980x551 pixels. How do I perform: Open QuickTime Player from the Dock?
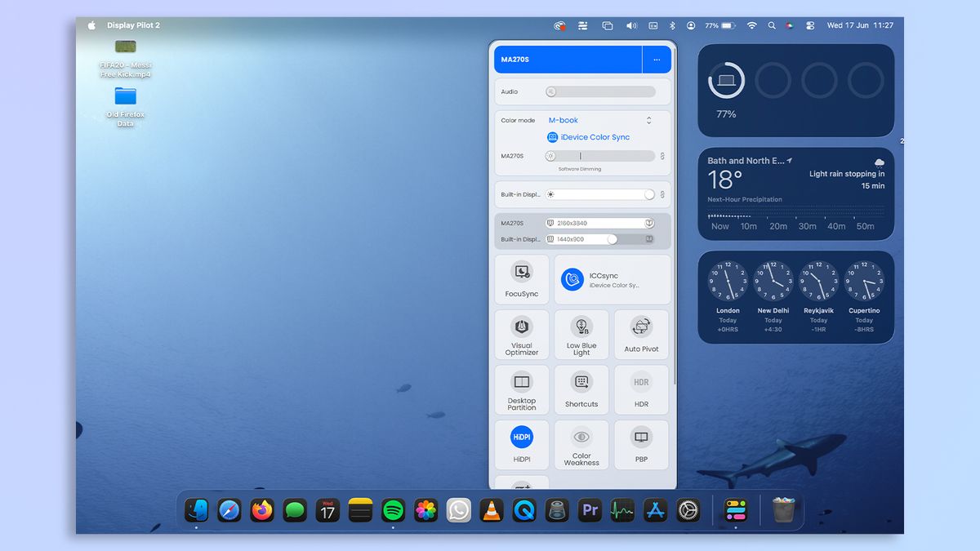pyautogui.click(x=524, y=510)
